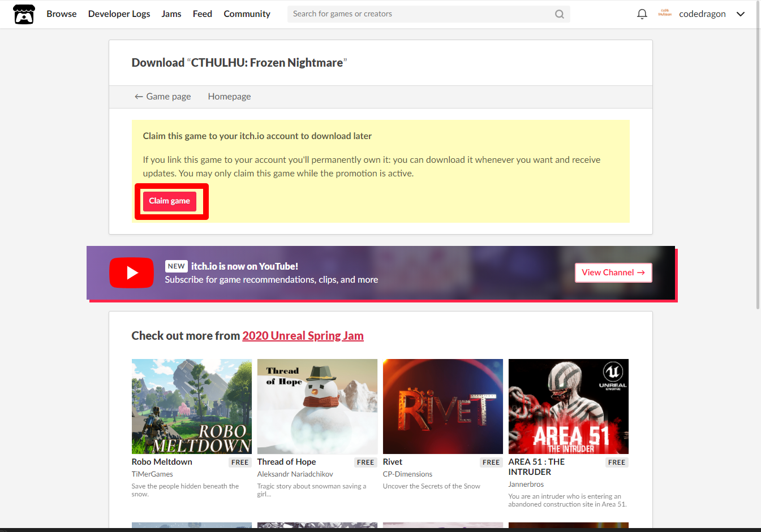
Task: Click the itch.io logo icon
Action: [24, 14]
